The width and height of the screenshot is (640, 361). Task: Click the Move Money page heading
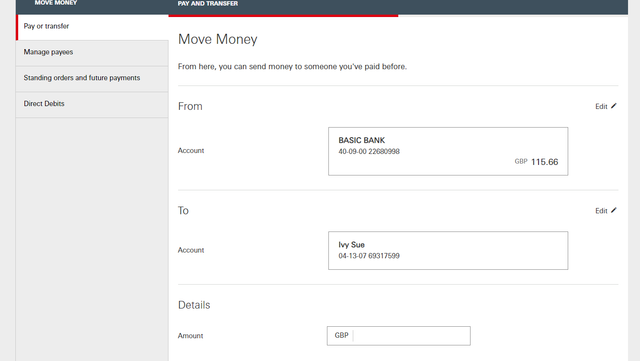click(218, 40)
